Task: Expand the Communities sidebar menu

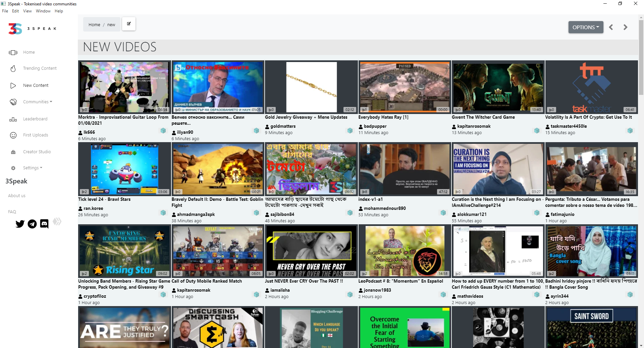Action: click(38, 102)
